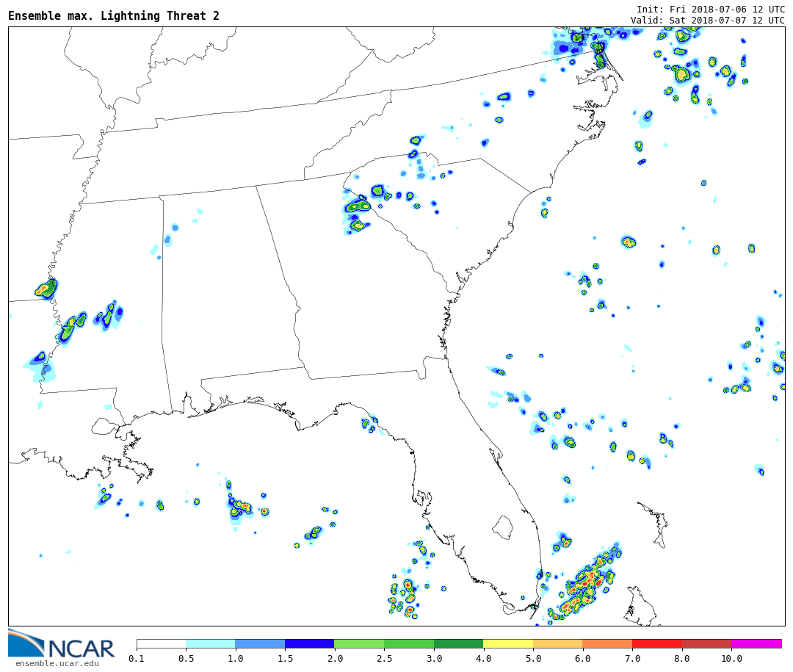Viewport: 793px width, 672px height.
Task: Click the Valid: Sat 2018-07-07 12 UTC text
Action: pos(708,21)
